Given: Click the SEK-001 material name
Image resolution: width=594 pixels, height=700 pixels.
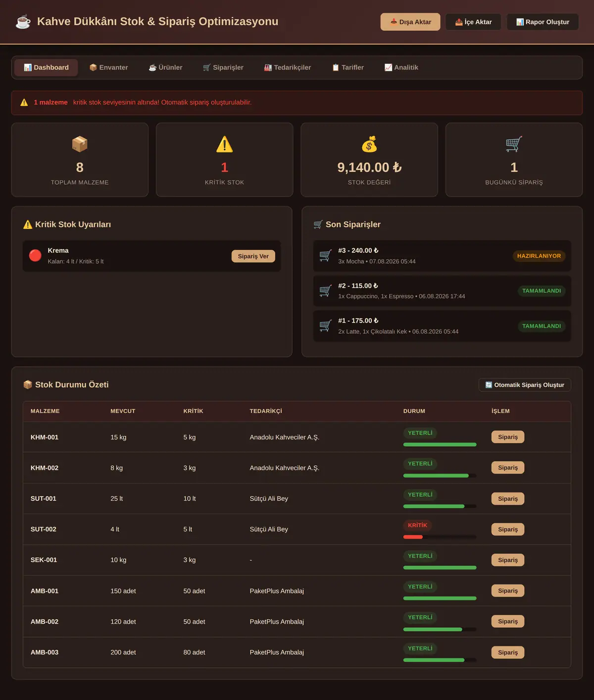Looking at the screenshot, I should click(44, 560).
